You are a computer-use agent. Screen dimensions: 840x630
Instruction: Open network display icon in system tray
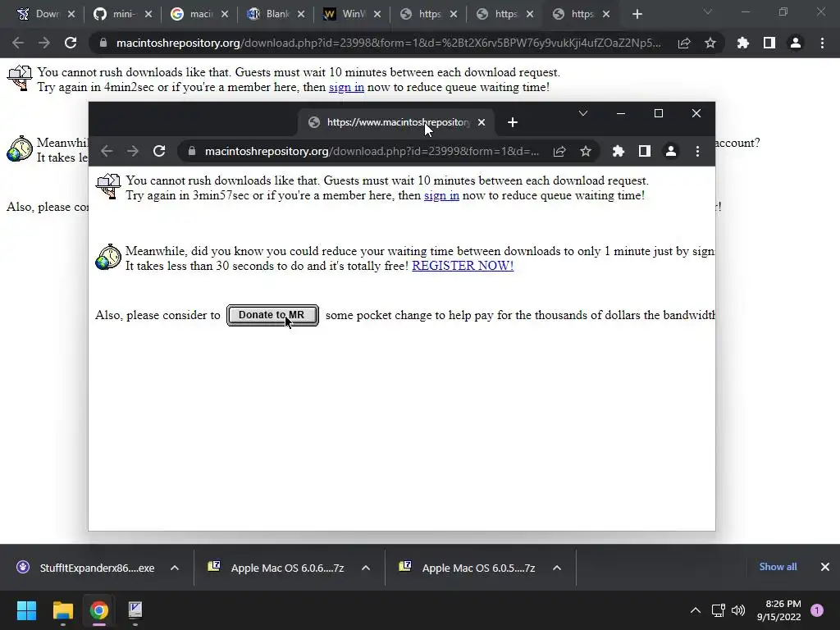coord(718,610)
